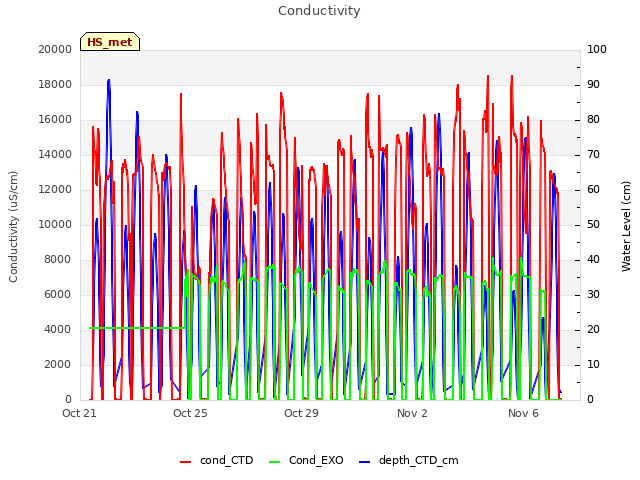
Task: Toggle the cond_CTD legend entry
Action: click(216, 460)
